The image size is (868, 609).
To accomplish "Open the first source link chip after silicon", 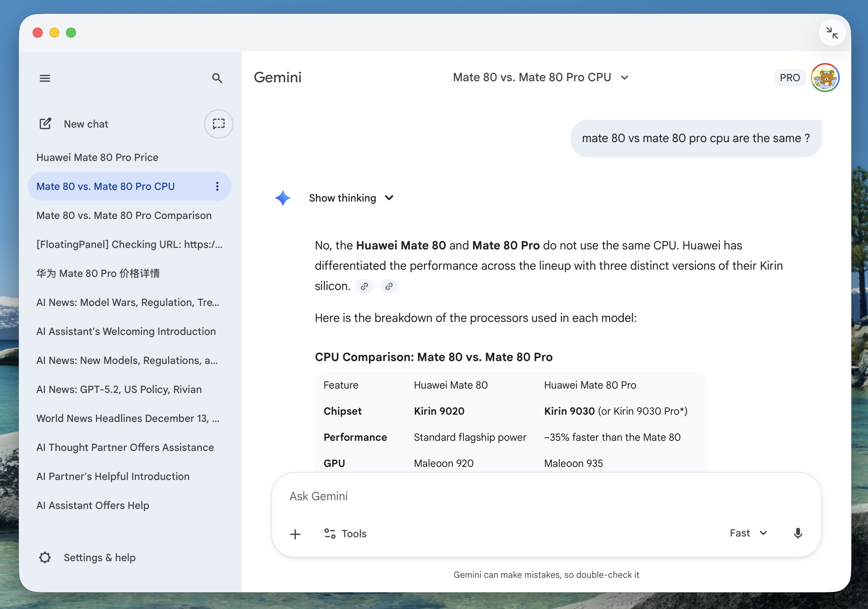I will [x=364, y=286].
